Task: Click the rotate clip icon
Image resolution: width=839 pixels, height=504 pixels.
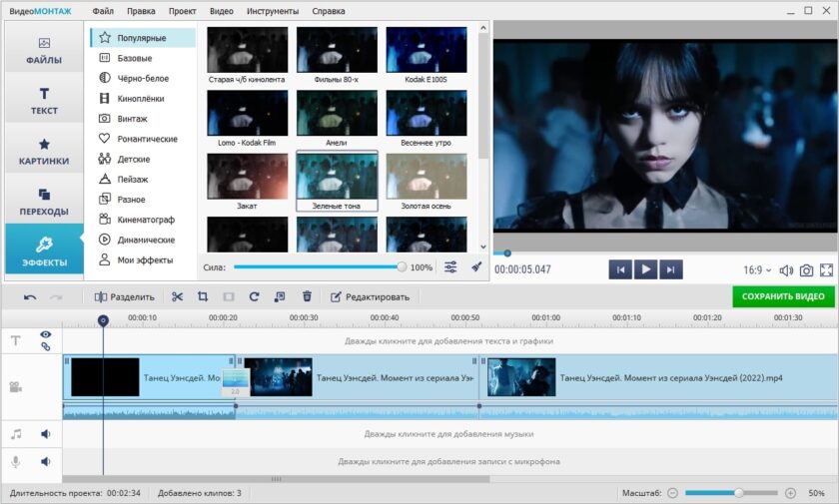Action: (x=255, y=296)
